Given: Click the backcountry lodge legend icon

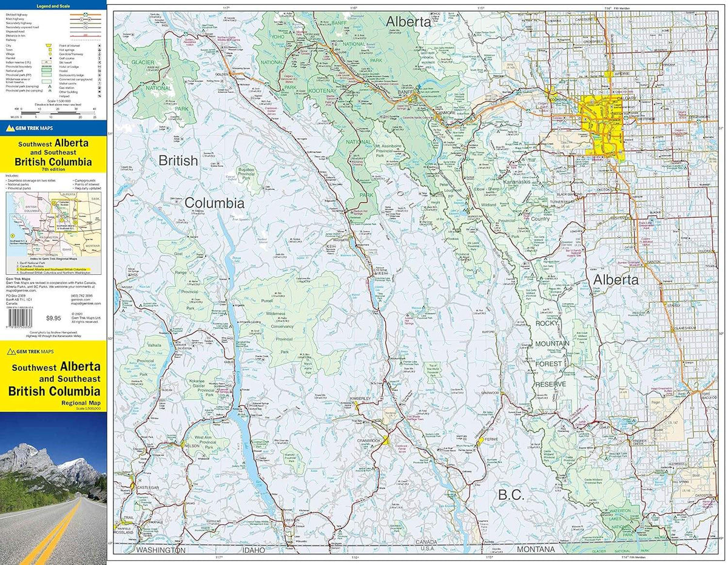Looking at the screenshot, I should (x=99, y=75).
